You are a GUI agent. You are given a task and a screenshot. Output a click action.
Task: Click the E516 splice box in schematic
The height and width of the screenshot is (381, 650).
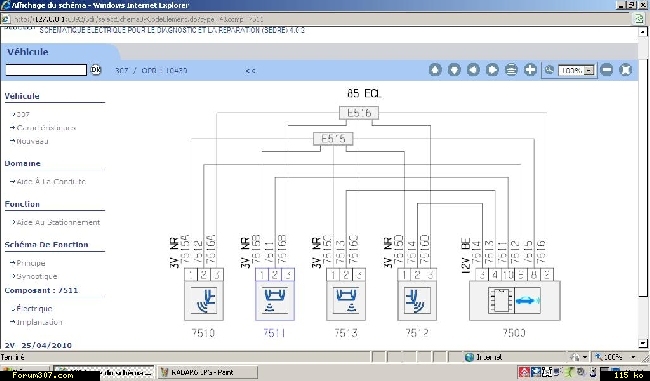[359, 113]
